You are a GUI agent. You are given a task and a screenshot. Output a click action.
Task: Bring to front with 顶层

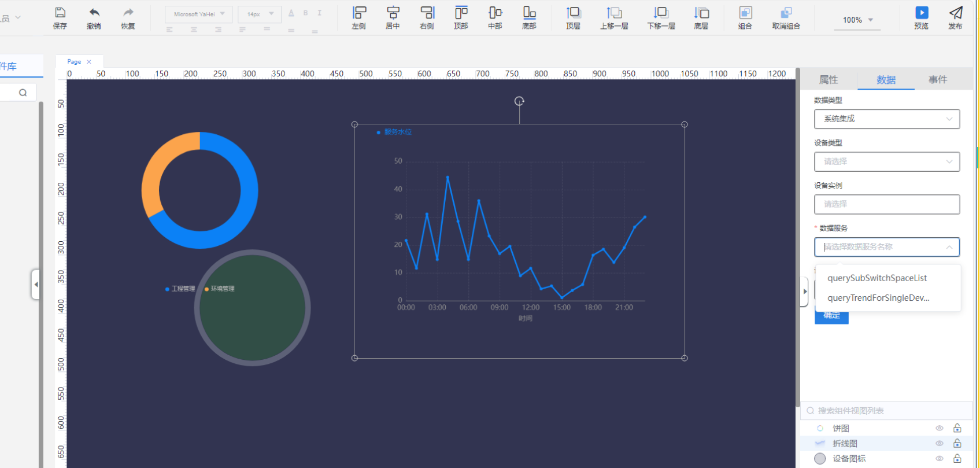click(573, 18)
